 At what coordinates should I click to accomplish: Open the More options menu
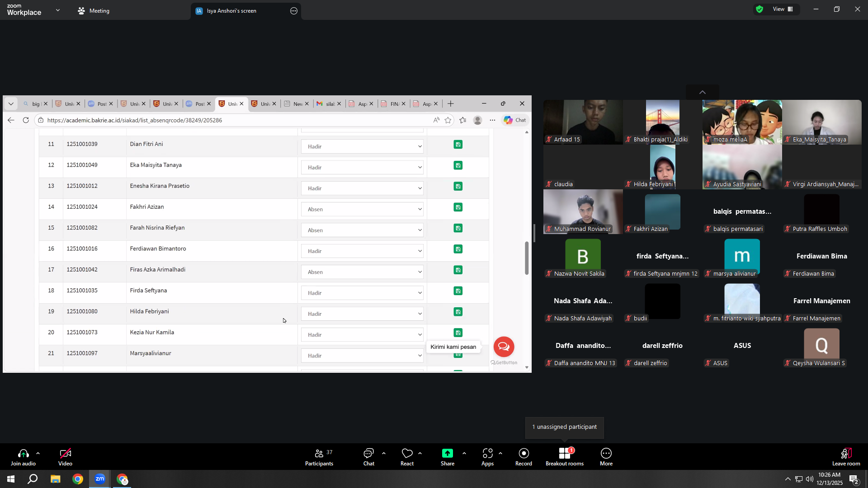606,457
